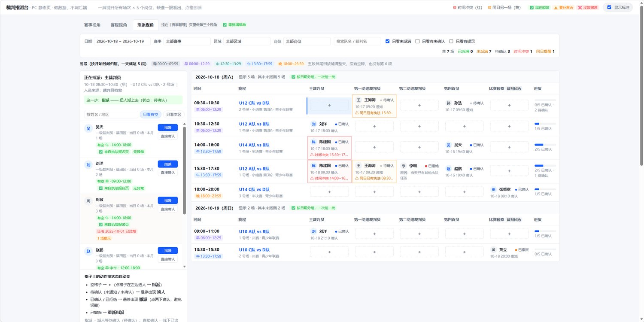Focus the 搜姓名 / 地区 search box

coord(111,115)
